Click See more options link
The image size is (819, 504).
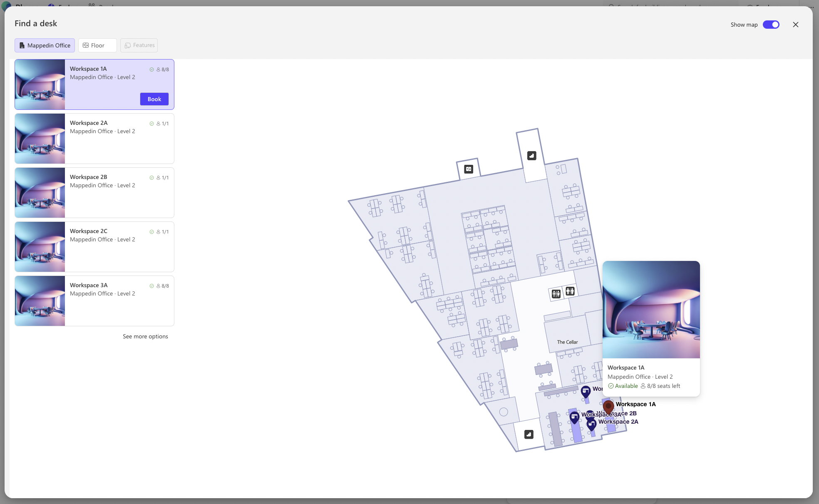pos(145,336)
